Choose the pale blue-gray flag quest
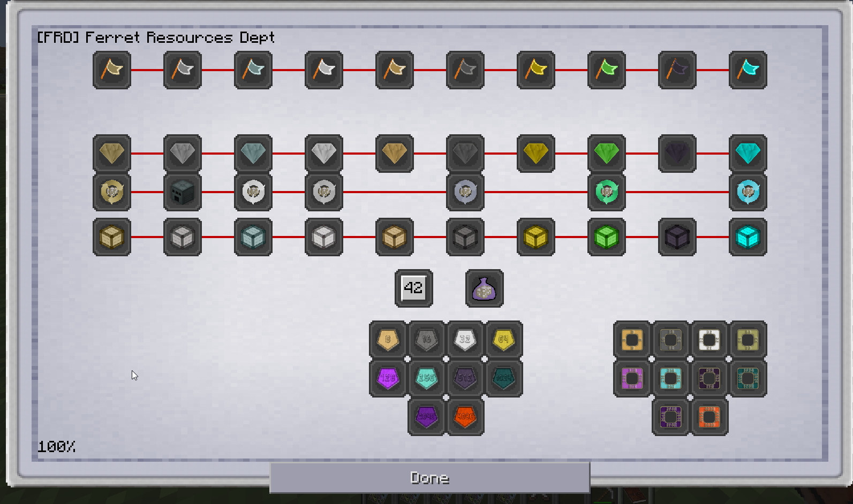Screen dimensions: 853x504 click(x=253, y=70)
